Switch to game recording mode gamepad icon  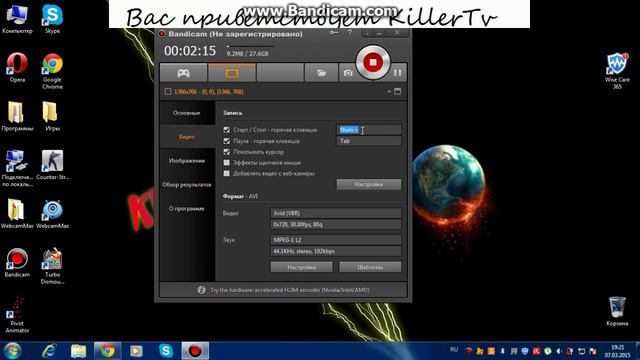pos(183,73)
